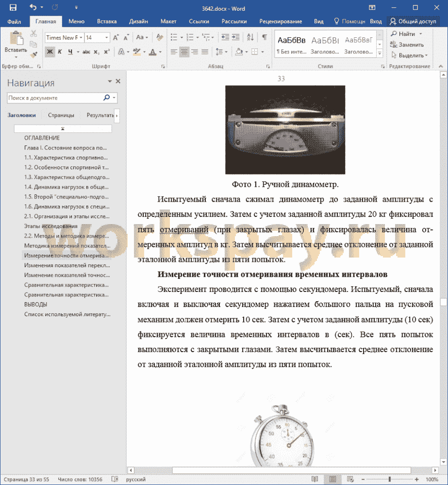Save document with the floppy disk icon

click(13, 7)
